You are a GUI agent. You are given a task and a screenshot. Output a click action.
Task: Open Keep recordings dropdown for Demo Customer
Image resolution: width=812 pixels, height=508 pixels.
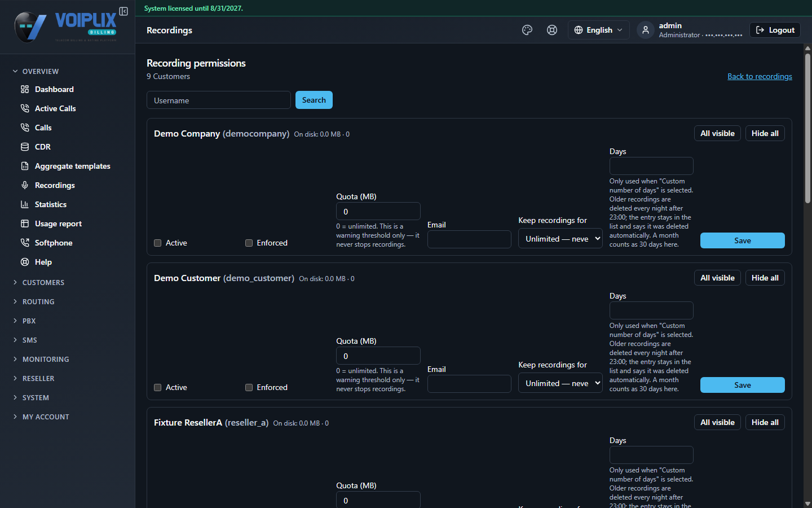click(561, 383)
